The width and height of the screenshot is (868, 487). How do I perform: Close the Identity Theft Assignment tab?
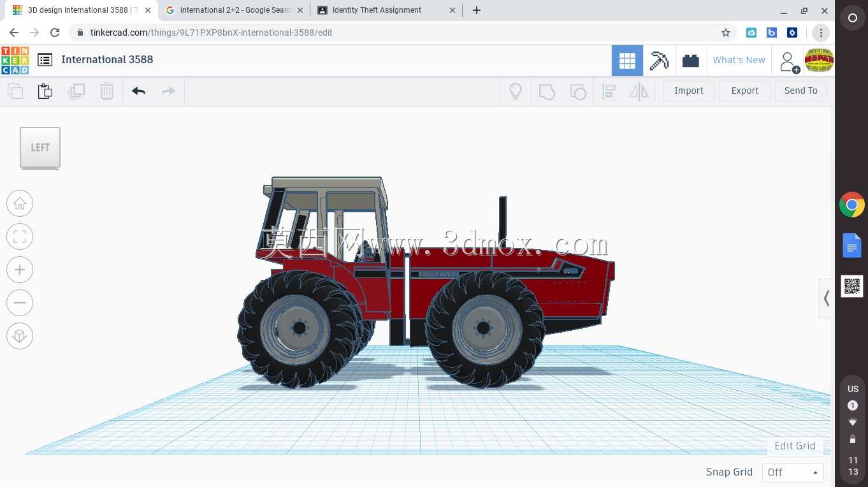coord(452,10)
